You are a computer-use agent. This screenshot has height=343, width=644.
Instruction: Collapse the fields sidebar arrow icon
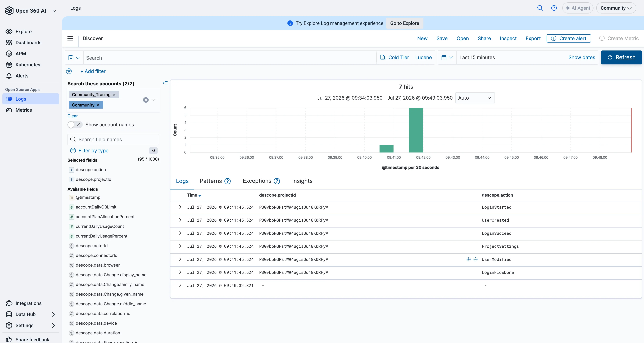[165, 83]
